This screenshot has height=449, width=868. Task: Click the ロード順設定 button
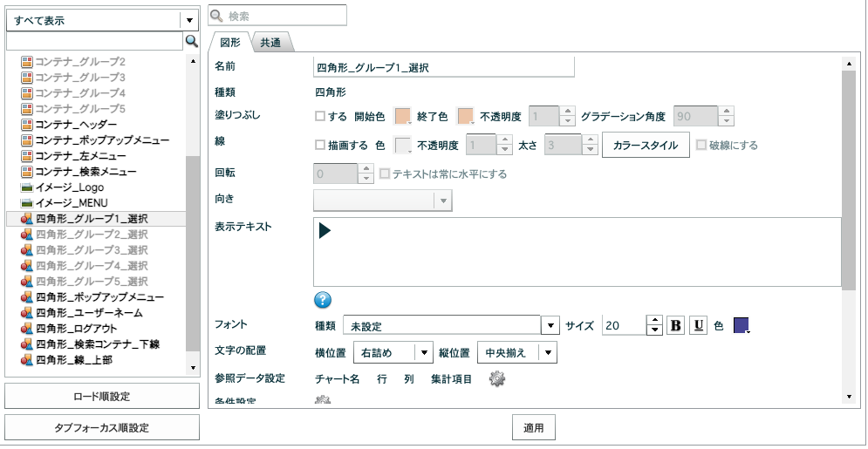(x=102, y=396)
